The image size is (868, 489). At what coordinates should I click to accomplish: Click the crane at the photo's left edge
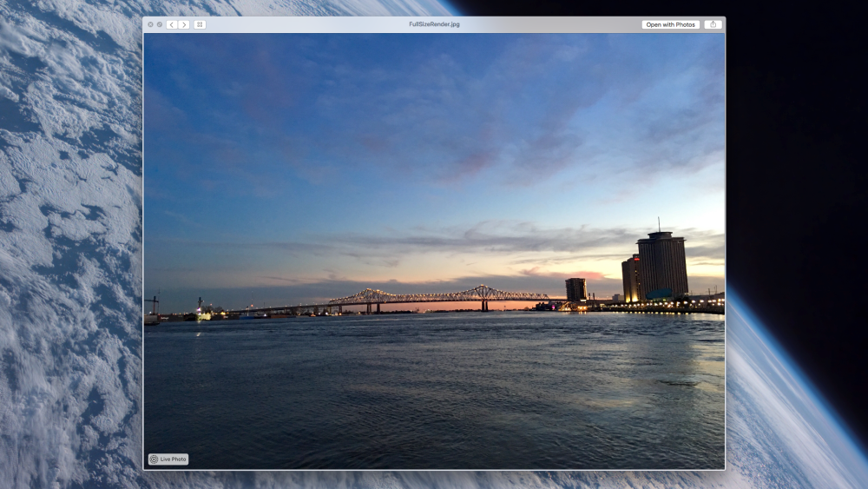[156, 302]
